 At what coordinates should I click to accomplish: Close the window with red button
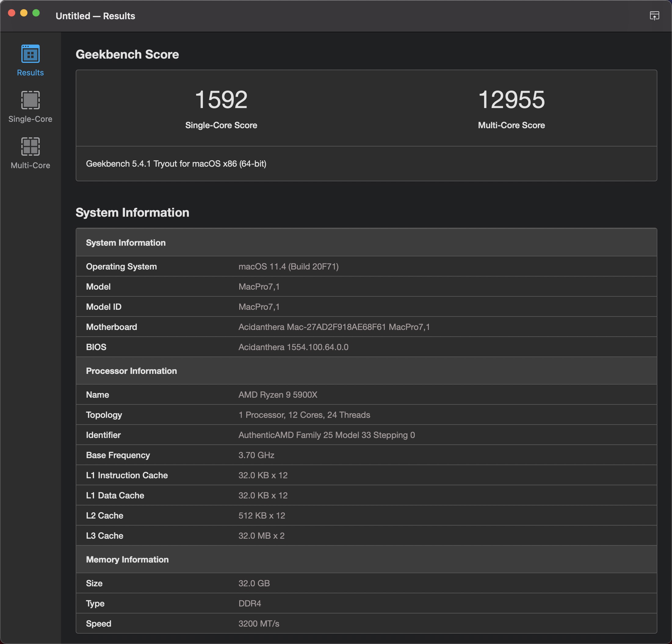coord(12,13)
